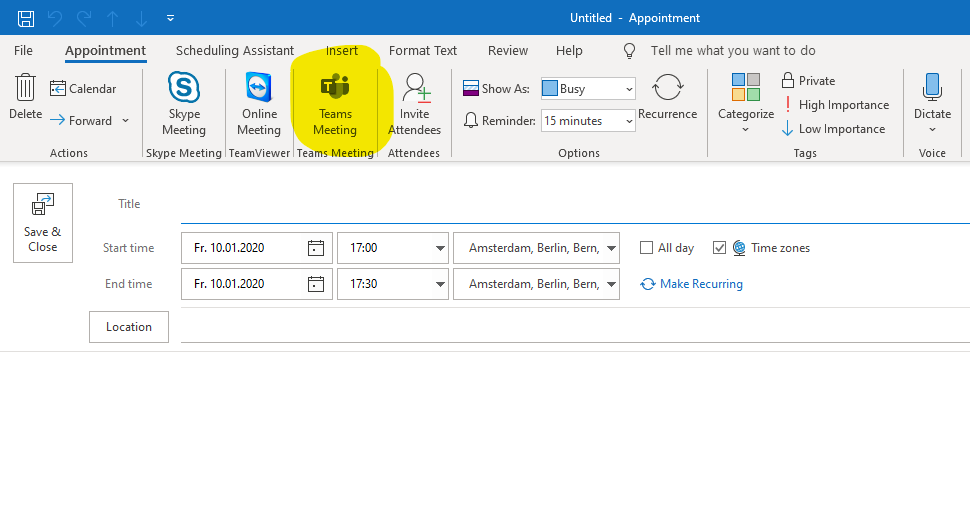
Task: Click the Previous Item up arrow
Action: click(113, 19)
